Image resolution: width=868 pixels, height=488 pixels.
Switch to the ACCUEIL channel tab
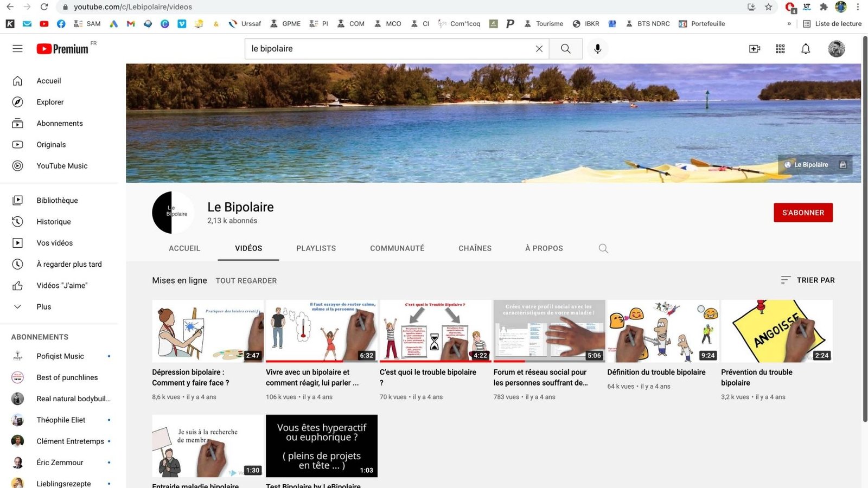pos(184,248)
